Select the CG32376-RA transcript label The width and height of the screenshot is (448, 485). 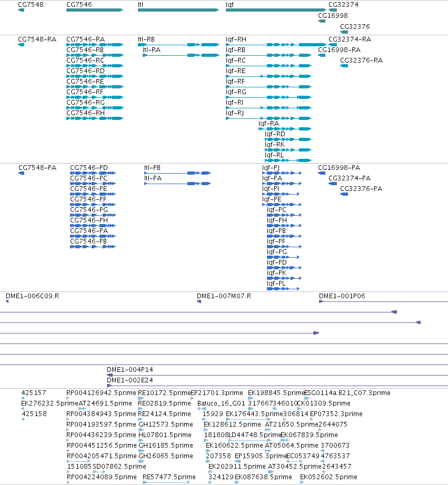click(x=361, y=60)
